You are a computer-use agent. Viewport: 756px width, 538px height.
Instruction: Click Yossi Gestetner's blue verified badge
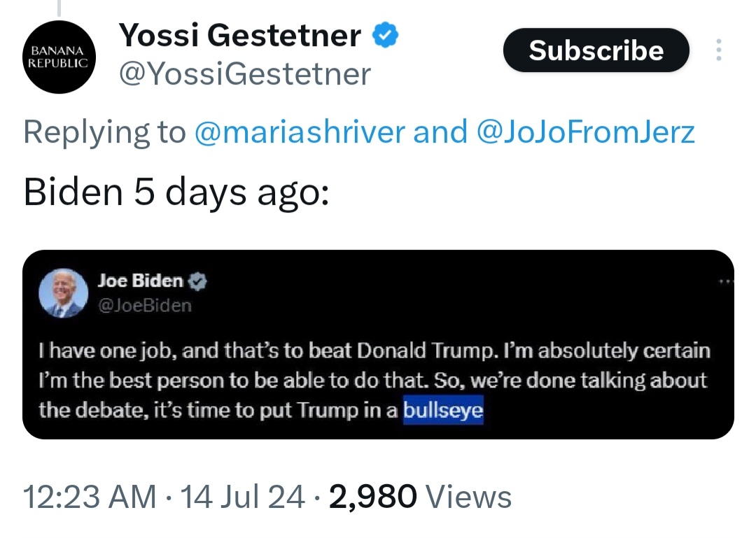point(384,35)
